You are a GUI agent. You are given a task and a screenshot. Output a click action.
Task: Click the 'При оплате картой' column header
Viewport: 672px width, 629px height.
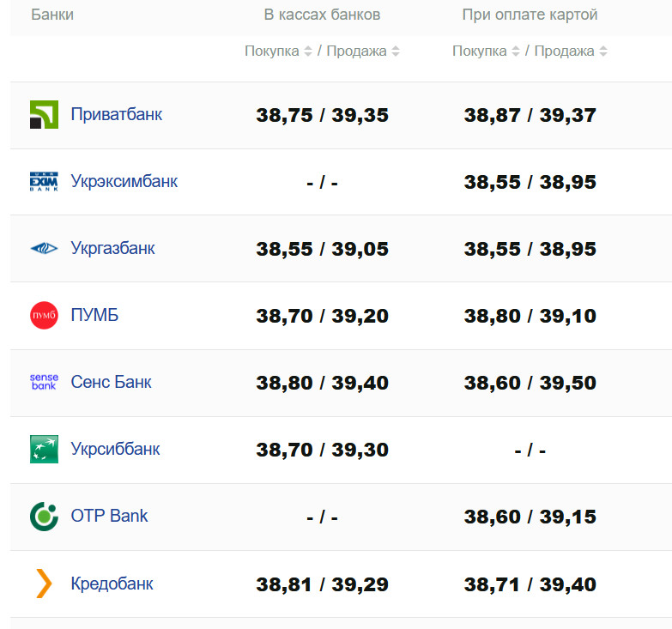(x=530, y=15)
